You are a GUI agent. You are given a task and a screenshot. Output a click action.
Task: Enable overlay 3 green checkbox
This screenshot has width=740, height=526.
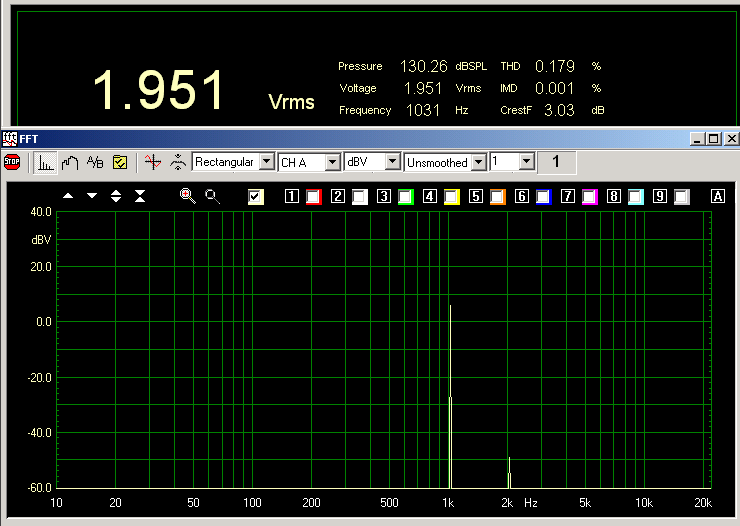click(405, 197)
